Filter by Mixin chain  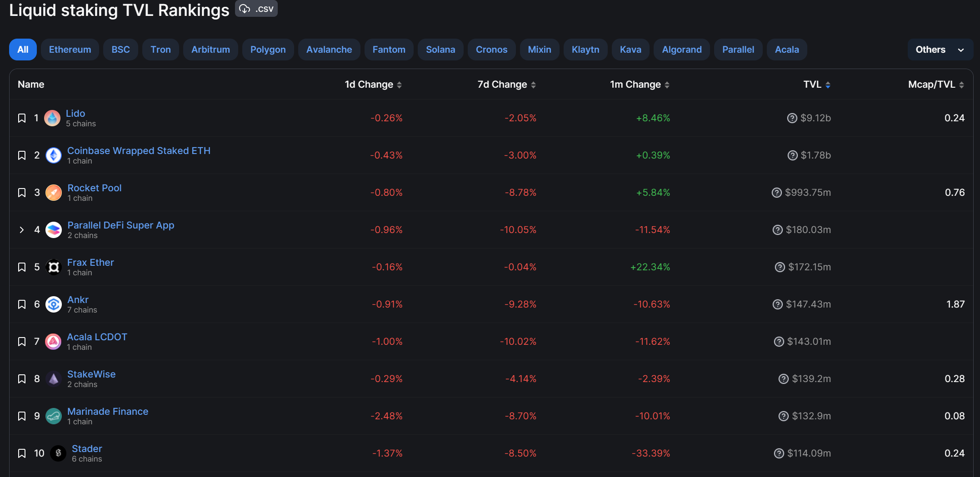(540, 50)
